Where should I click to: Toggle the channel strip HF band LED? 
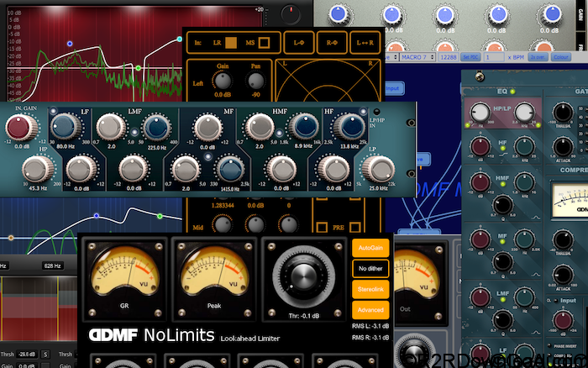[x=503, y=149]
